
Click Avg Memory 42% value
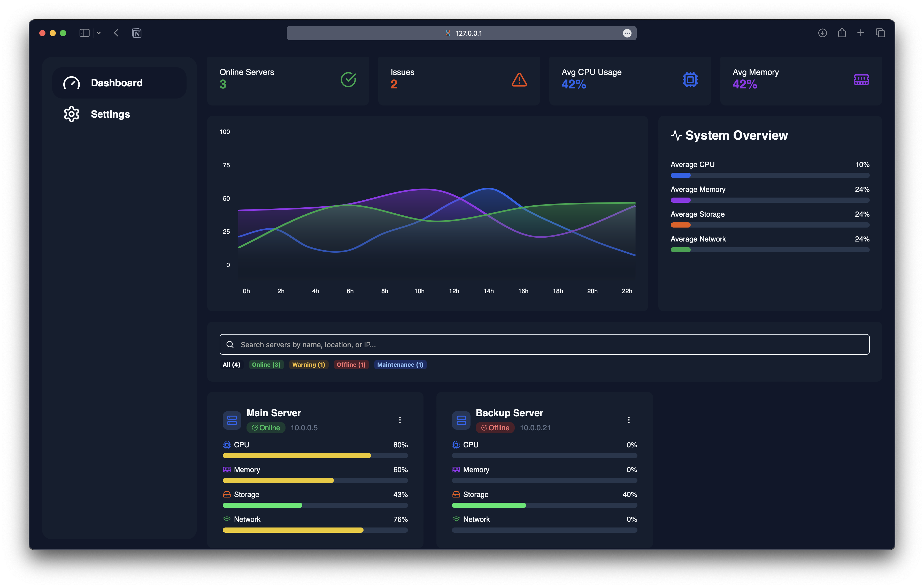point(745,84)
